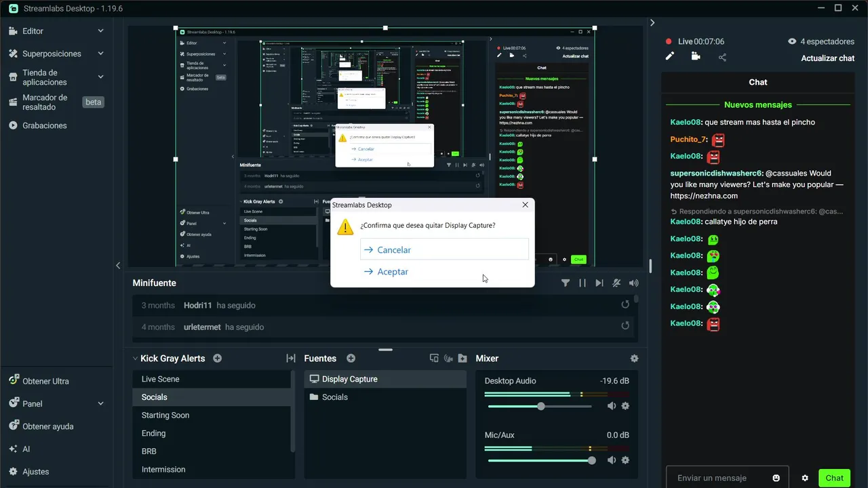Viewport: 868px width, 488px height.
Task: Click the dual output icon in Fuentes
Action: (434, 359)
